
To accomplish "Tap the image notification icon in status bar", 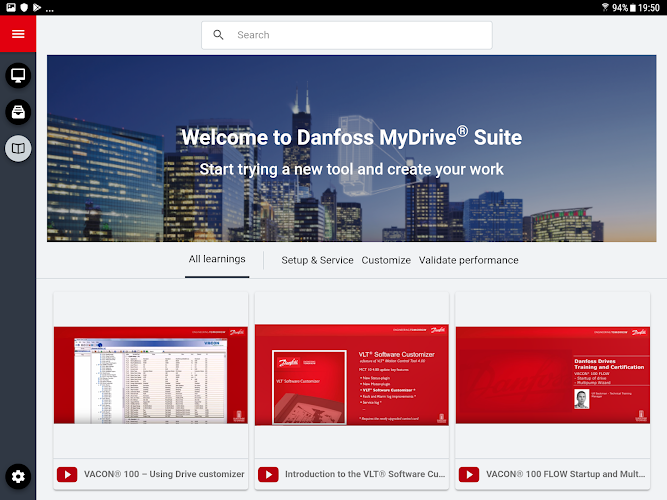I will (x=11, y=7).
